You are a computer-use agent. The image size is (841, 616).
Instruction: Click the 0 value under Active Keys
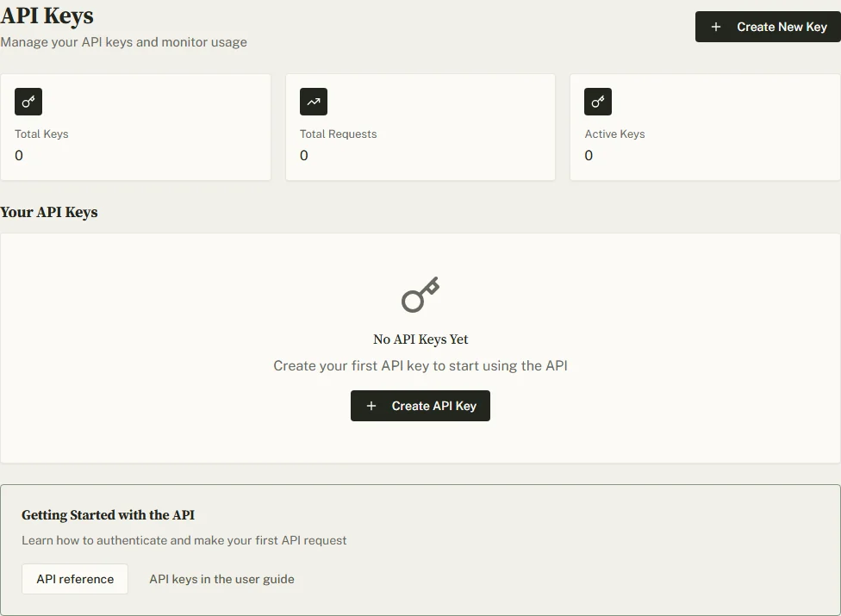click(589, 155)
